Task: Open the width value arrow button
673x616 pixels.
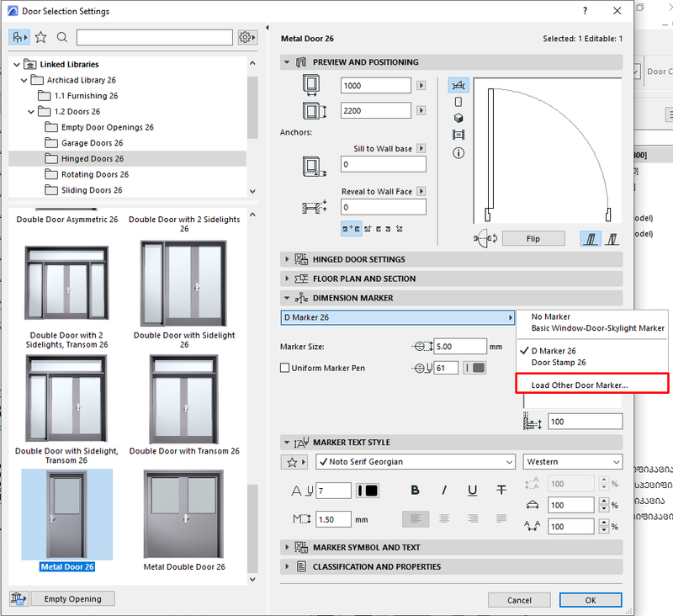Action: point(421,86)
